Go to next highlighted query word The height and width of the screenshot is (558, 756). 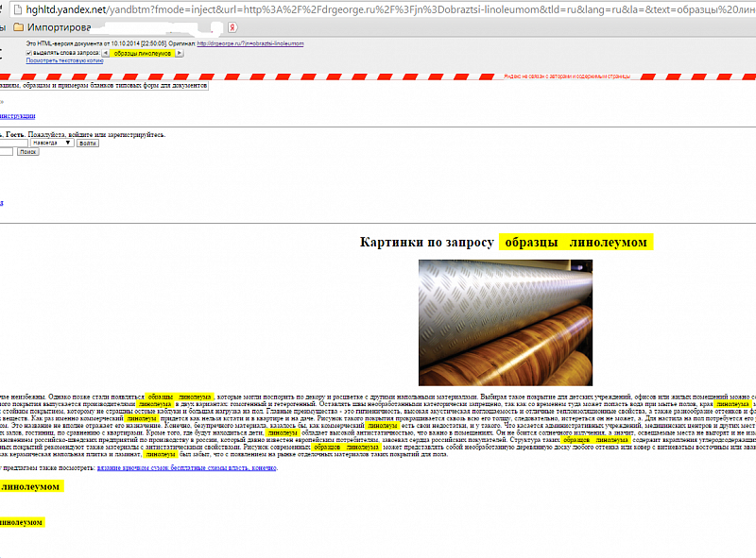pos(180,53)
